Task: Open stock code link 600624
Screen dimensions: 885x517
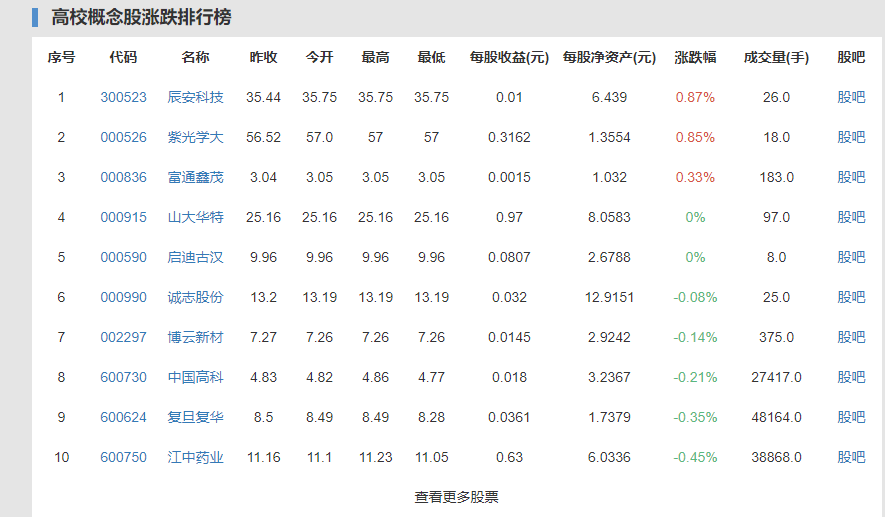Action: 123,417
